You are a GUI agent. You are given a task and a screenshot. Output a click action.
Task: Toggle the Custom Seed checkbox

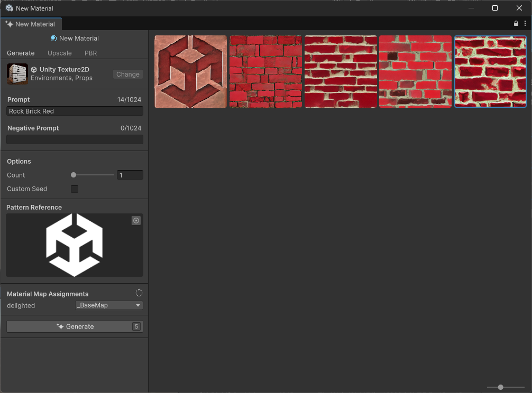(x=75, y=189)
